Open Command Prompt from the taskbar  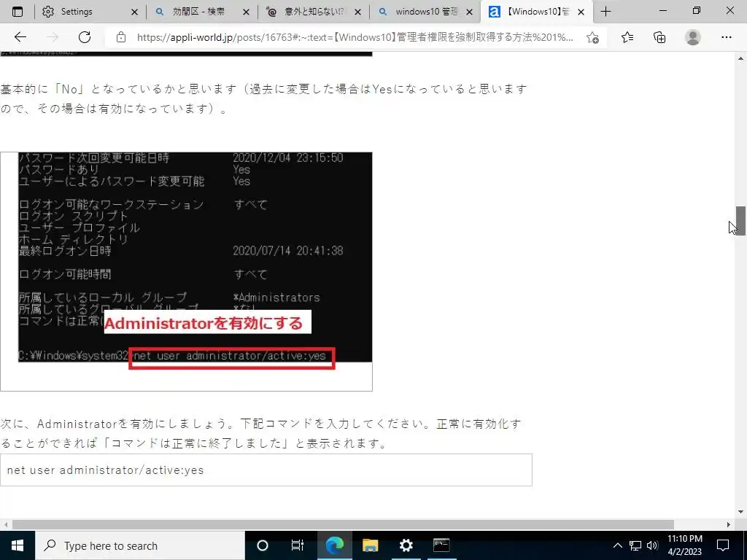coord(441,545)
